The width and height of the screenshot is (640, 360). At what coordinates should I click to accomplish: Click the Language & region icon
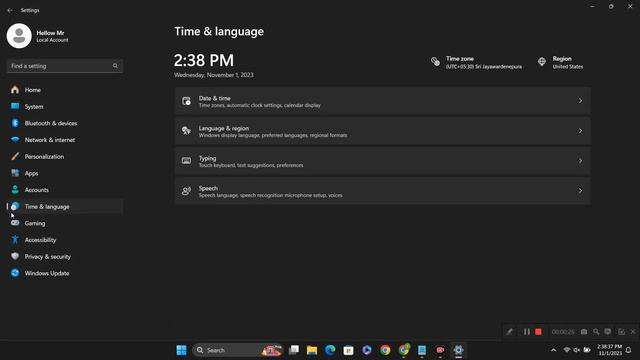click(187, 131)
